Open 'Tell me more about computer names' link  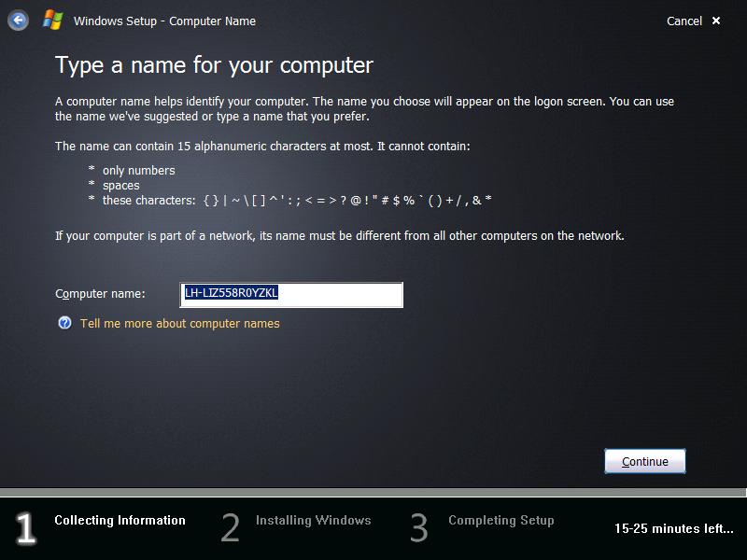(179, 323)
